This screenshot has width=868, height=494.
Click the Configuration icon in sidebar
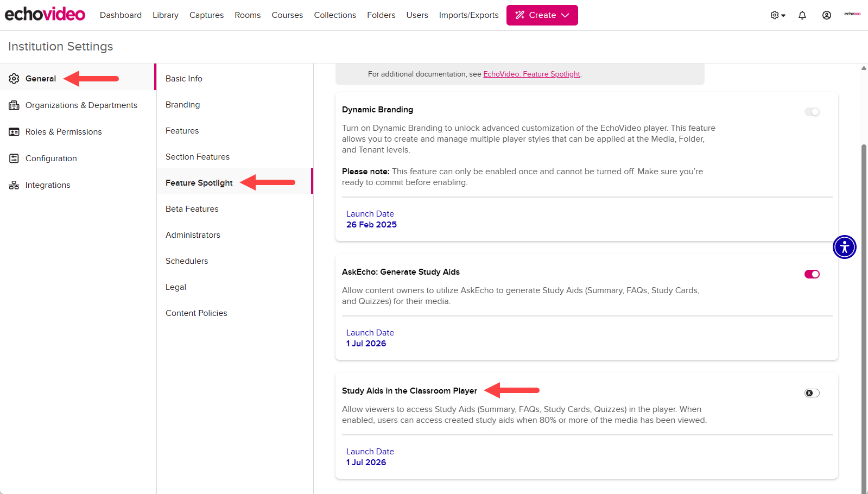tap(14, 159)
